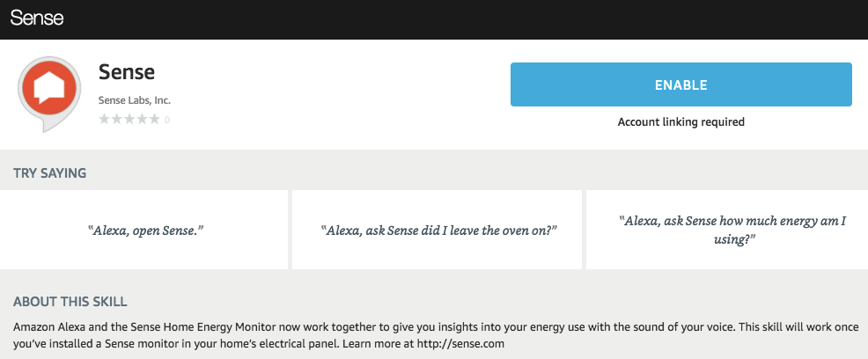Click the Sense title in header bar
The image size is (868, 359).
[x=37, y=18]
